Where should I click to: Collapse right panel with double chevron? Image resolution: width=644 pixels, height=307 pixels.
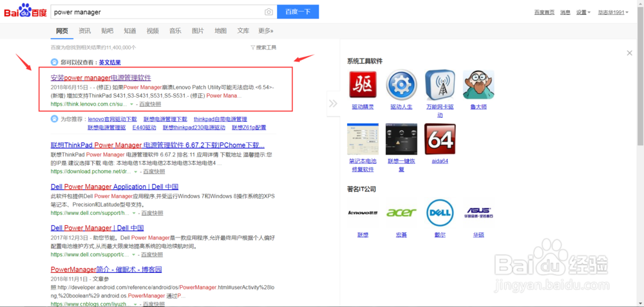click(x=333, y=103)
